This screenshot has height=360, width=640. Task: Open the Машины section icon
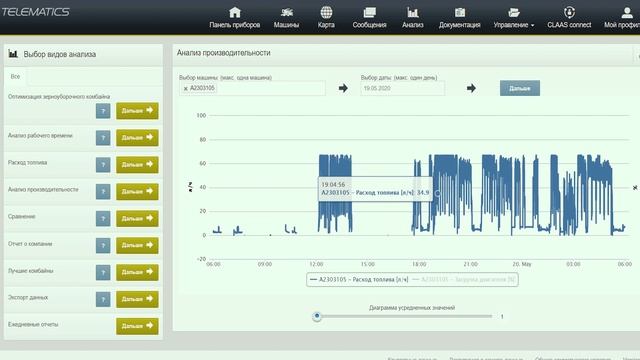tap(287, 12)
